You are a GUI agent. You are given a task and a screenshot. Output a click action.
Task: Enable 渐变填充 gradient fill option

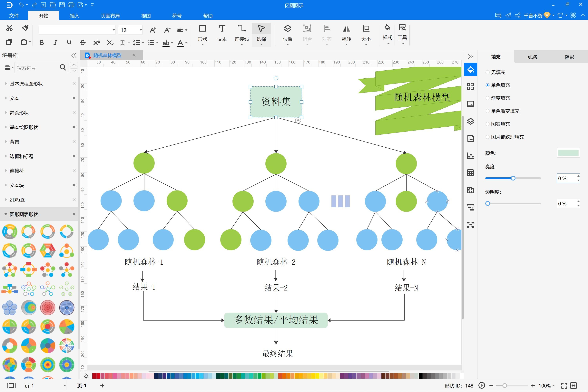pyautogui.click(x=487, y=98)
